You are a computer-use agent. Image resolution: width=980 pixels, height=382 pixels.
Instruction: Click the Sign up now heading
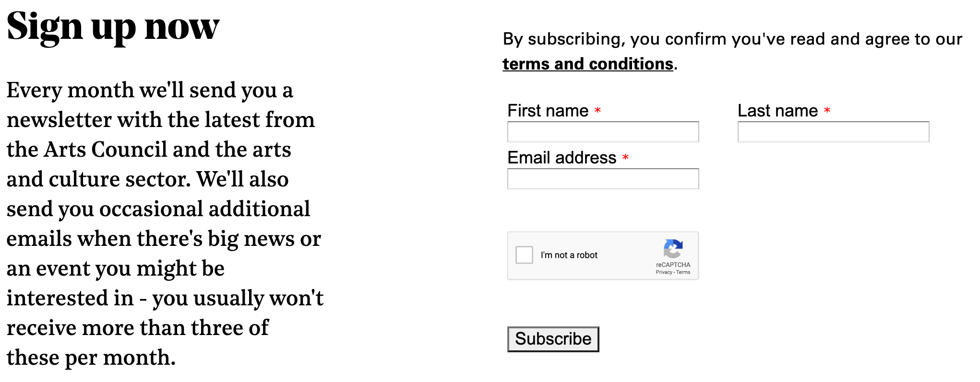[112, 26]
